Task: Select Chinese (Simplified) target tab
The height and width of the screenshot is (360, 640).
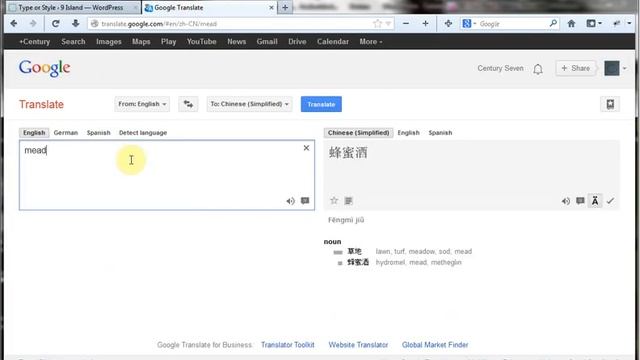Action: point(358,133)
